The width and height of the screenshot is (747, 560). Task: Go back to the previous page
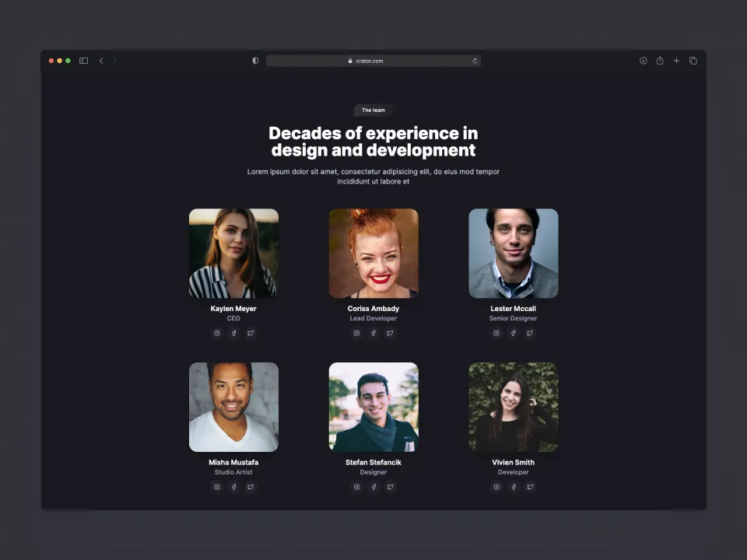click(x=101, y=61)
